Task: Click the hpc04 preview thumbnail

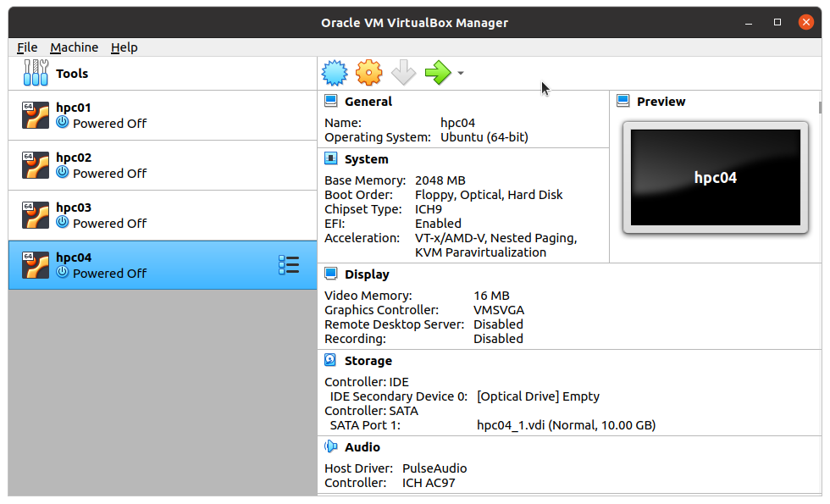Action: pyautogui.click(x=715, y=177)
